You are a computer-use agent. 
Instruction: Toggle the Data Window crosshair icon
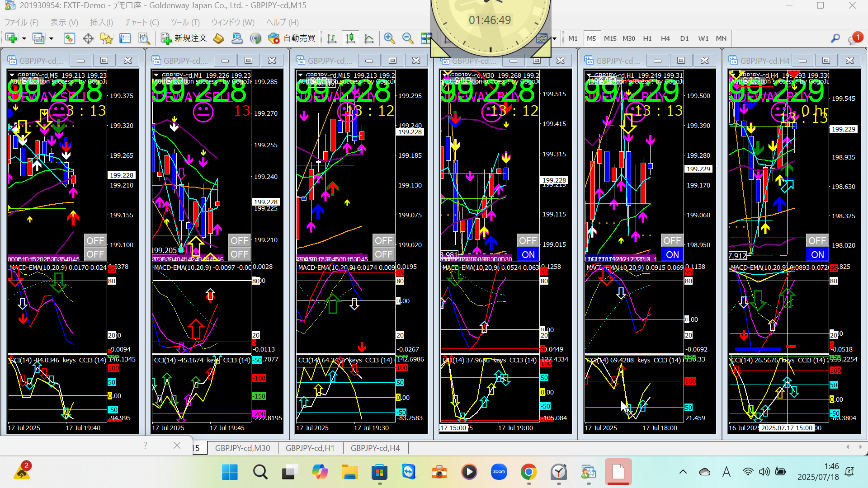88,38
